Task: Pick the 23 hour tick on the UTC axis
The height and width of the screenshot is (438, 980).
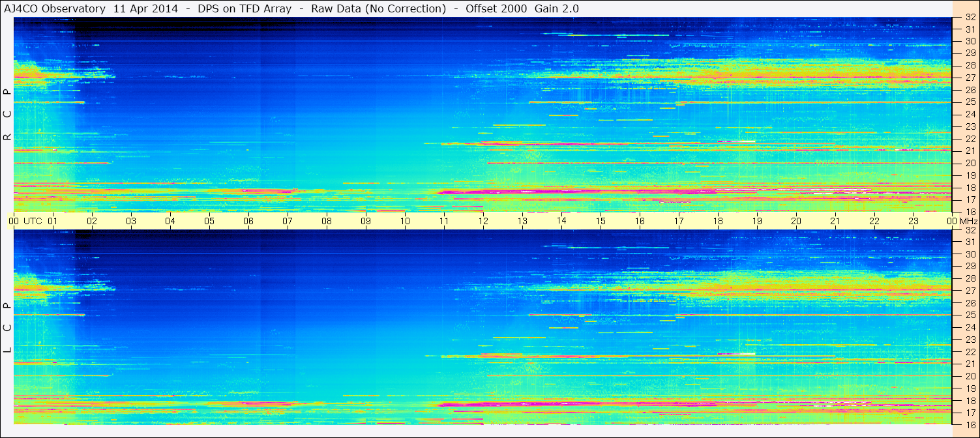Action: coord(913,221)
